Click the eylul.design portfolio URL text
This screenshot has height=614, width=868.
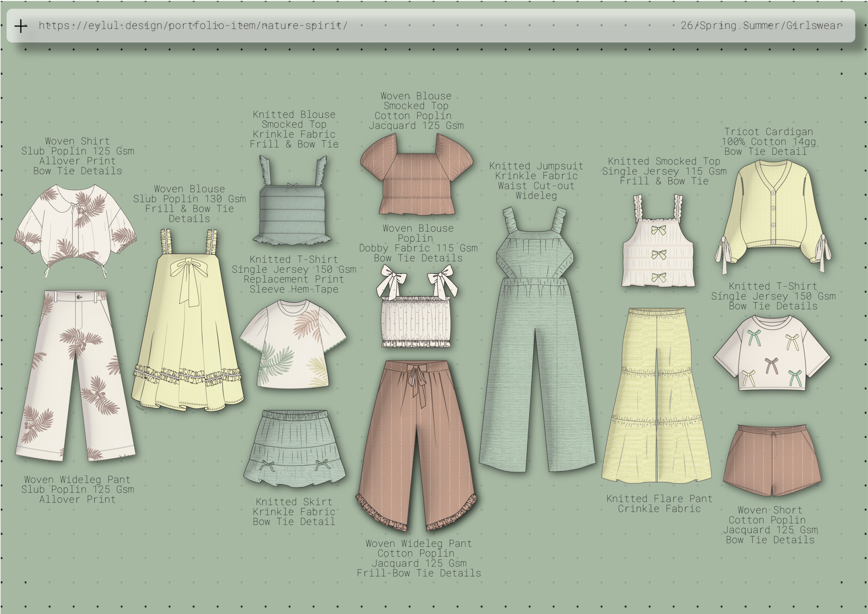click(x=193, y=26)
